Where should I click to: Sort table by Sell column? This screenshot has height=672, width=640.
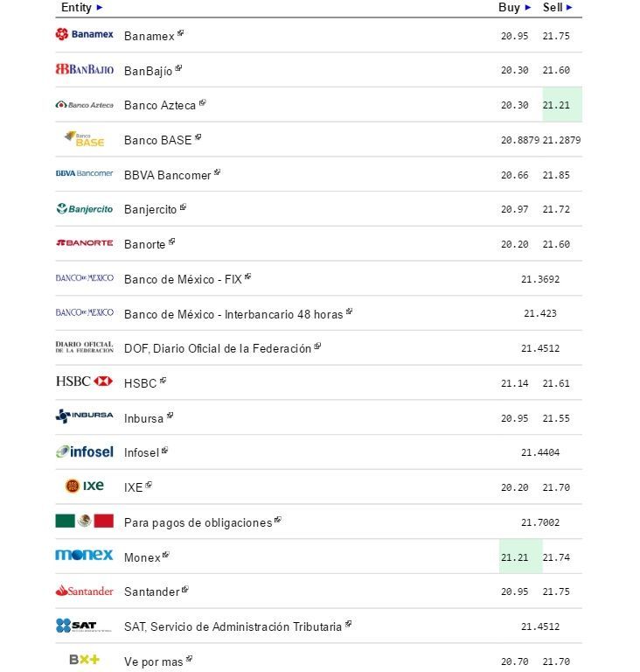(558, 8)
